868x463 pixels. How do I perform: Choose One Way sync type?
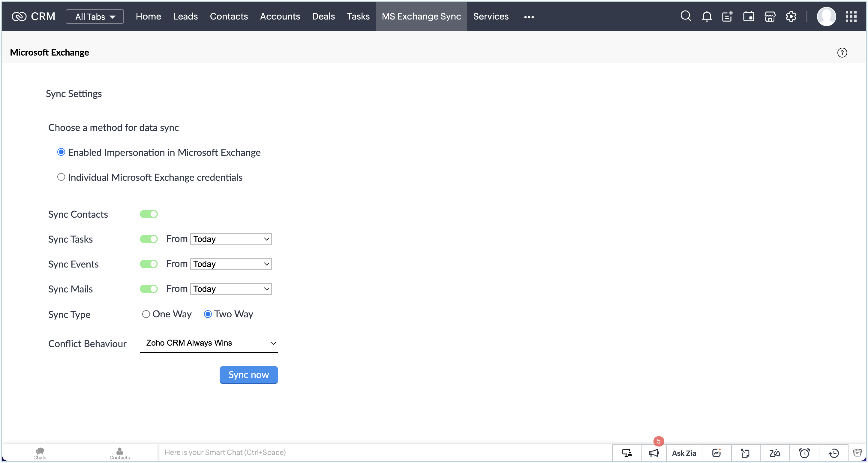click(x=146, y=314)
